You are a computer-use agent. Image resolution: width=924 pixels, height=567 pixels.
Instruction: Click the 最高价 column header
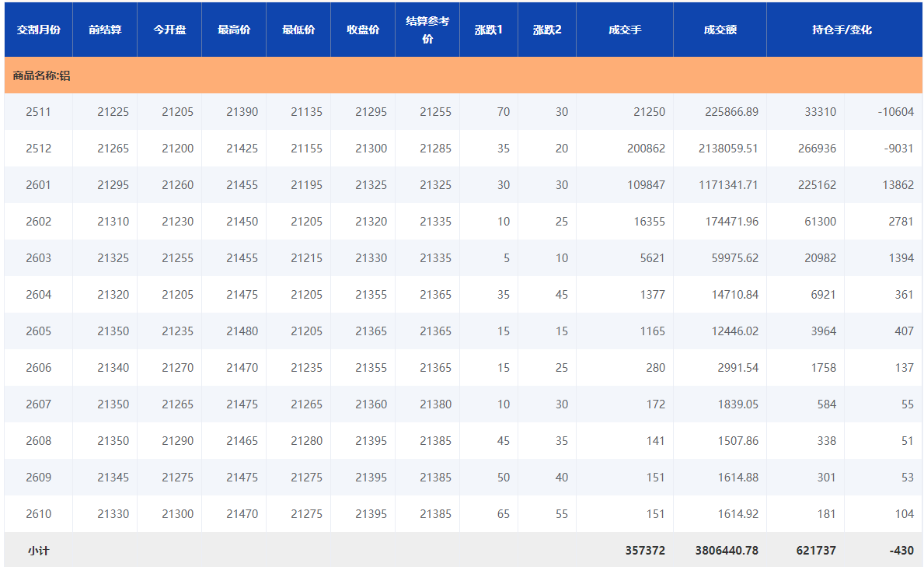click(x=234, y=30)
